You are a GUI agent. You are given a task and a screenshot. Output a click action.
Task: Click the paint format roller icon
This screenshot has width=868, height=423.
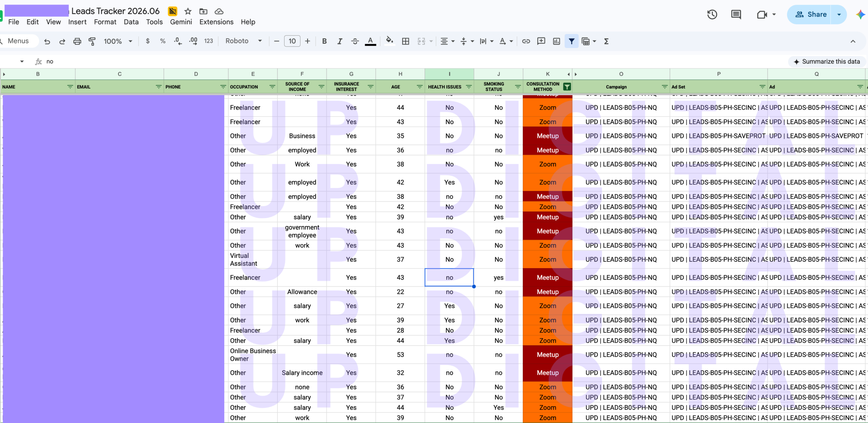[92, 41]
